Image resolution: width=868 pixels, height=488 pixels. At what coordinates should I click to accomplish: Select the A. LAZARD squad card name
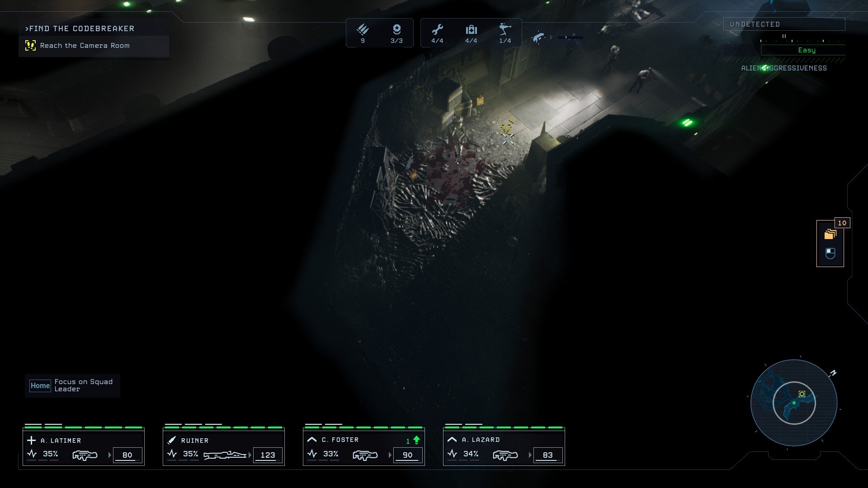point(481,440)
